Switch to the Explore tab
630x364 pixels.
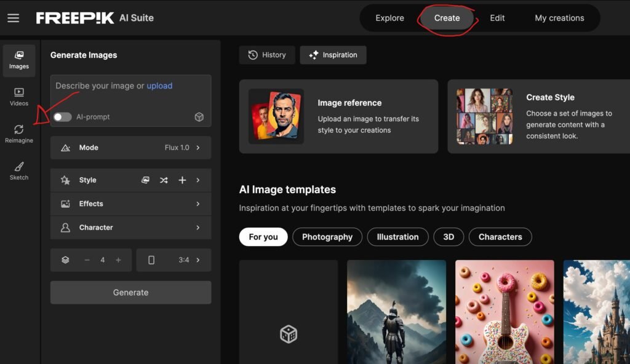pos(389,18)
